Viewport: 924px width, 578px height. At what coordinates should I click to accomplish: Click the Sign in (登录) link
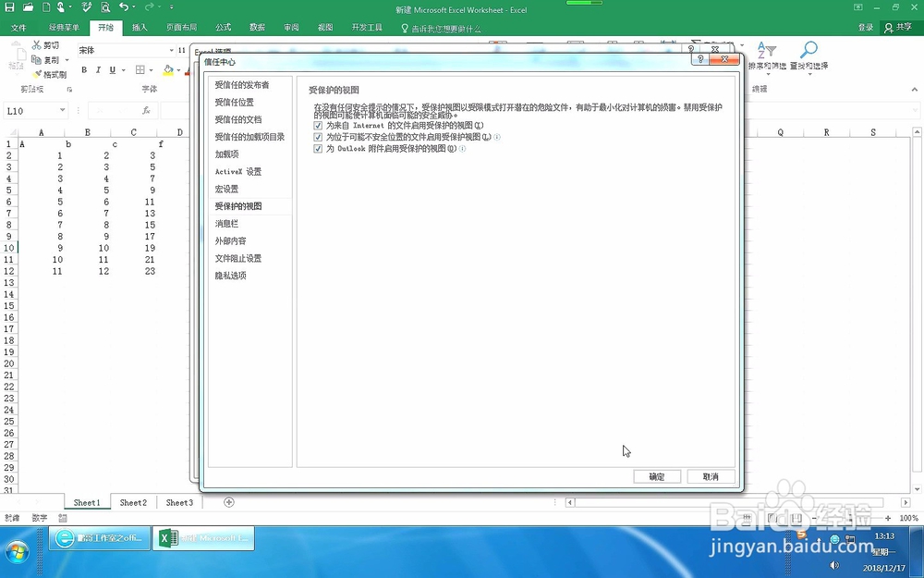tap(866, 28)
